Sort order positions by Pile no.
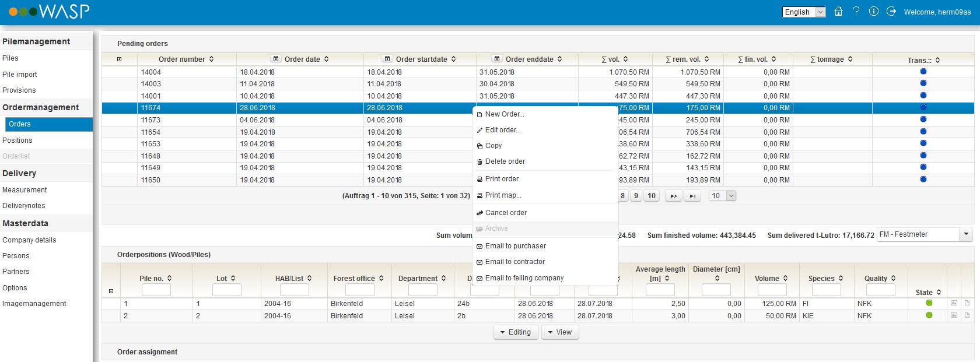The width and height of the screenshot is (980, 362). tap(170, 278)
